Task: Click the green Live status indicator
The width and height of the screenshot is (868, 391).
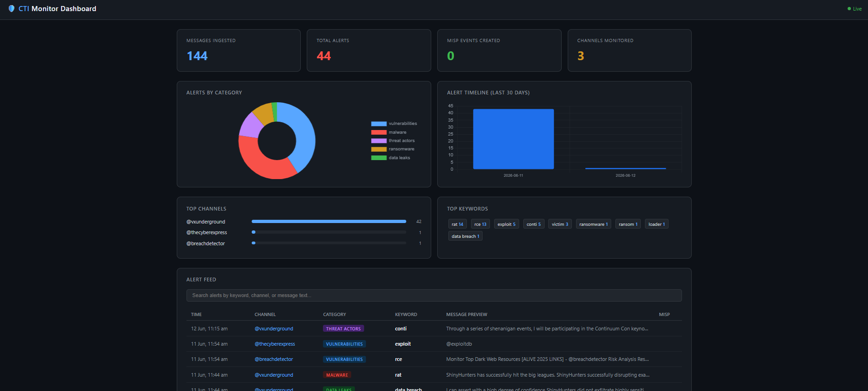Action: pyautogui.click(x=855, y=9)
